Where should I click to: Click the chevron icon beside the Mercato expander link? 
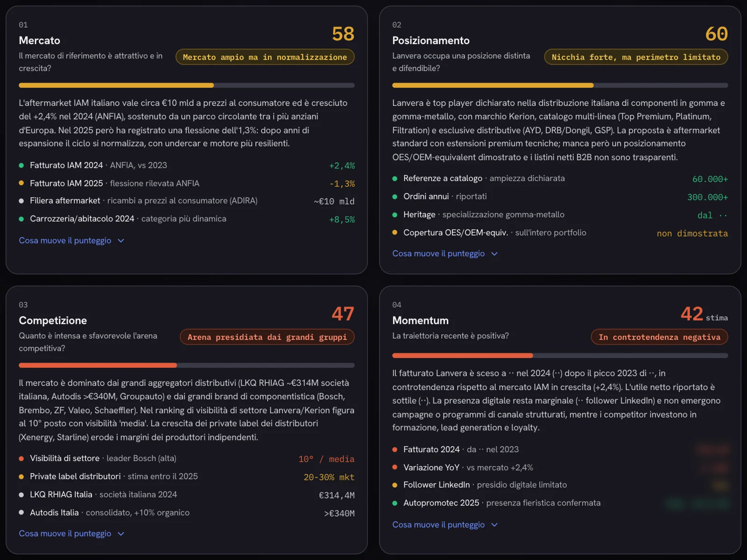[121, 241]
